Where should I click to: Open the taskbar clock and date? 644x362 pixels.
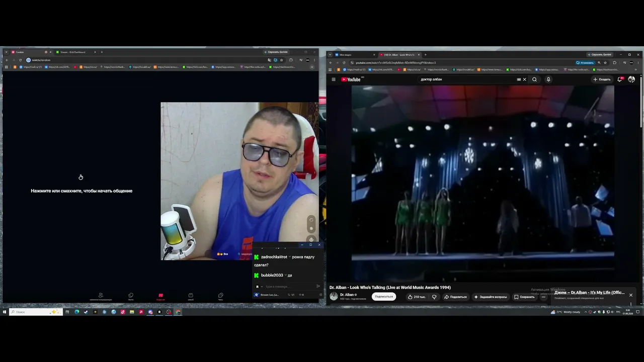[x=628, y=312]
